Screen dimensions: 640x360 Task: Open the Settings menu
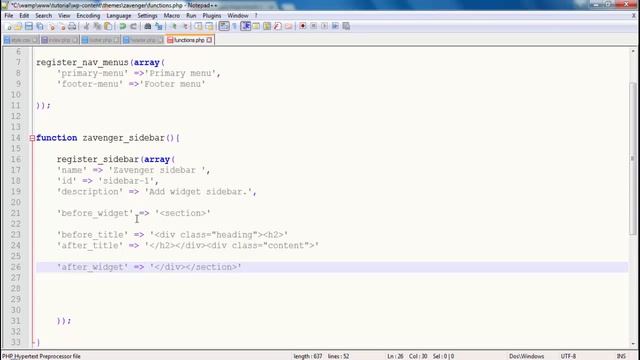[x=147, y=16]
